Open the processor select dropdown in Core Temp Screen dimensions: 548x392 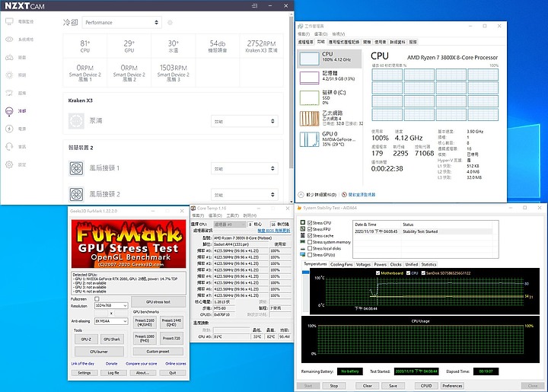coord(230,225)
